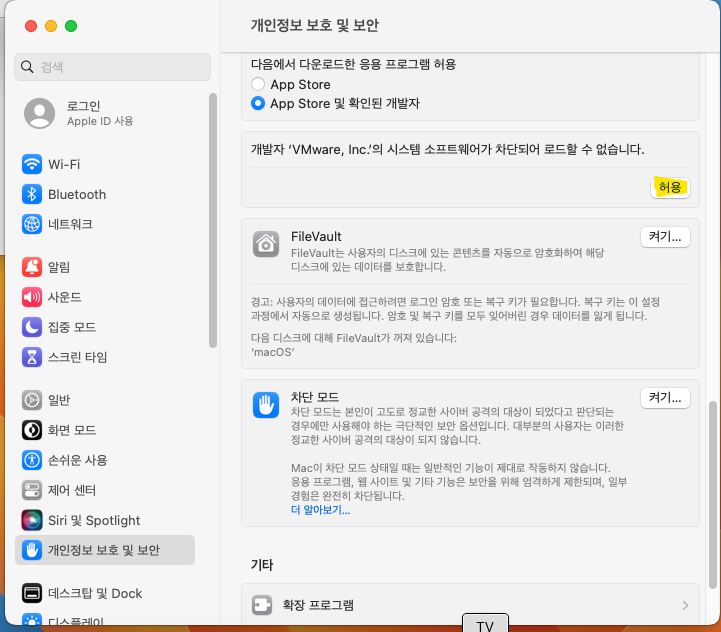This screenshot has width=721, height=632.
Task: Go to Bluetooth section label
Action: (77, 194)
